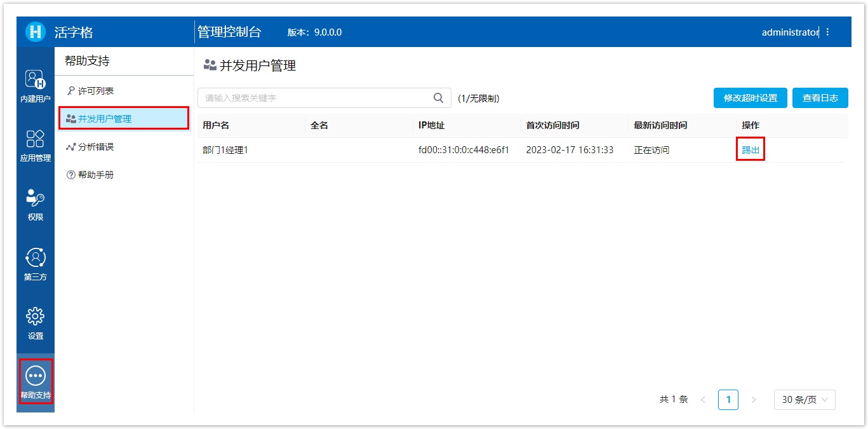
Task: Open 应用管理 application management icon
Action: [36, 139]
